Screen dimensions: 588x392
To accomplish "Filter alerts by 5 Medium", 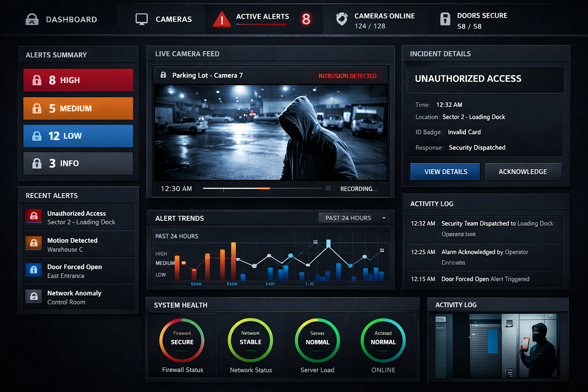I will 78,108.
